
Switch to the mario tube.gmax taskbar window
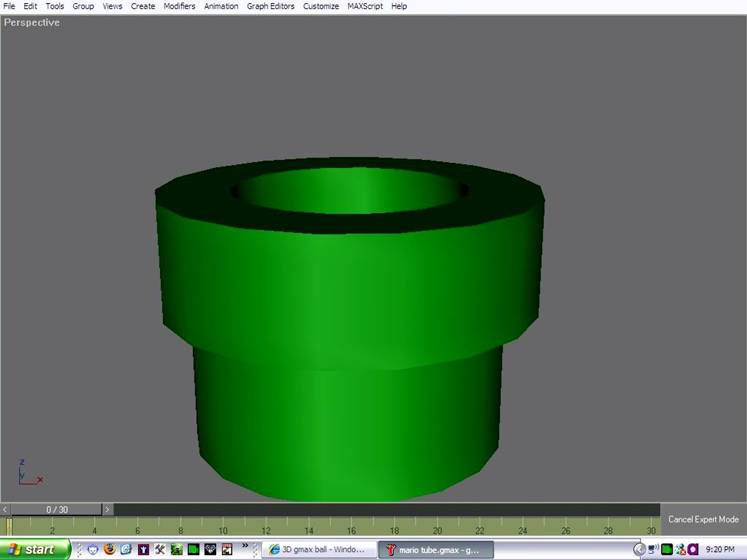coord(436,549)
